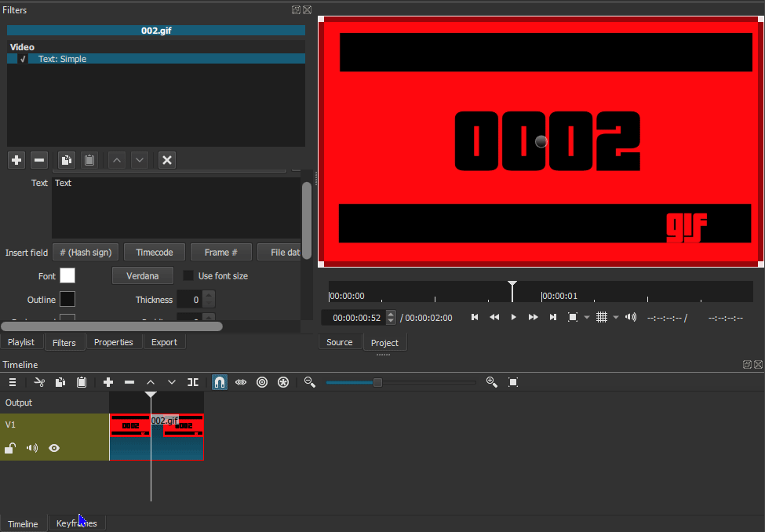Split the clip at the playhead
The width and height of the screenshot is (765, 532).
click(x=192, y=382)
